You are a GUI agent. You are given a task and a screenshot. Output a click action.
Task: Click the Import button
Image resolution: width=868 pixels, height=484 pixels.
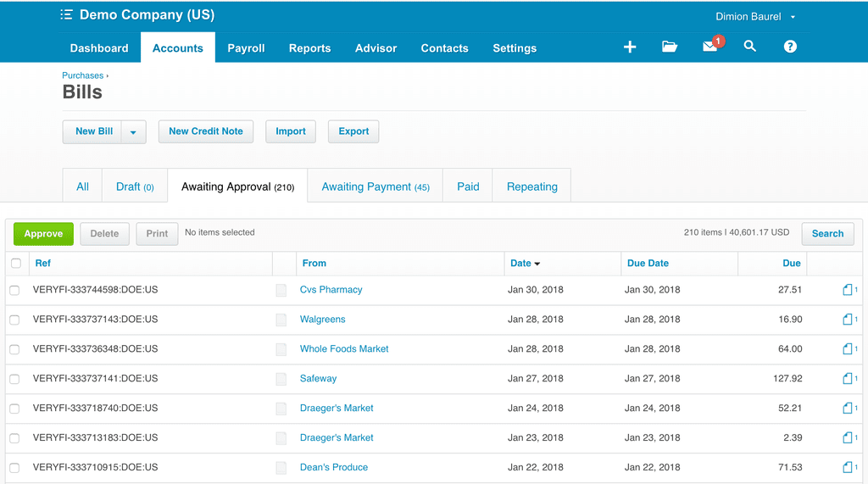click(x=291, y=131)
